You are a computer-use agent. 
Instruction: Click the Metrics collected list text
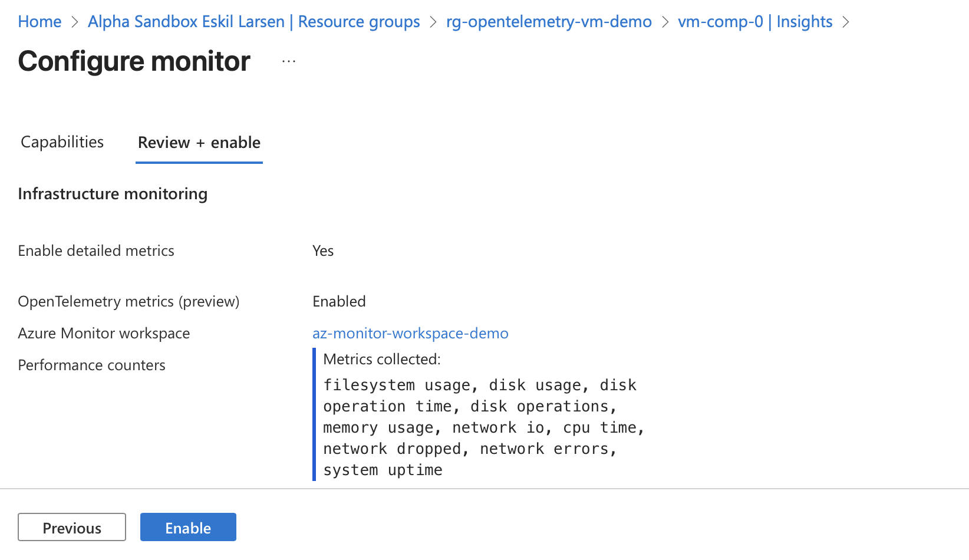coord(483,427)
